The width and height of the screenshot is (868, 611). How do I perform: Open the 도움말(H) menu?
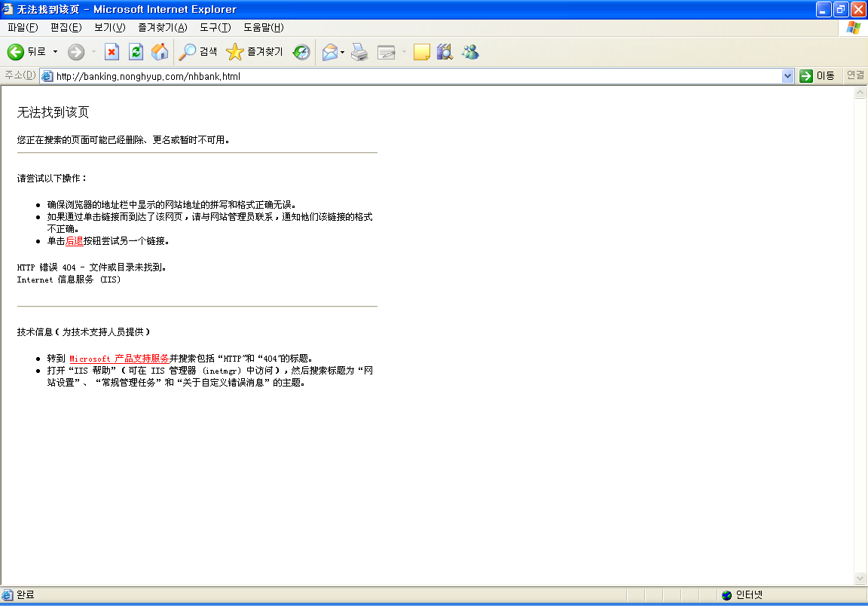[x=264, y=27]
